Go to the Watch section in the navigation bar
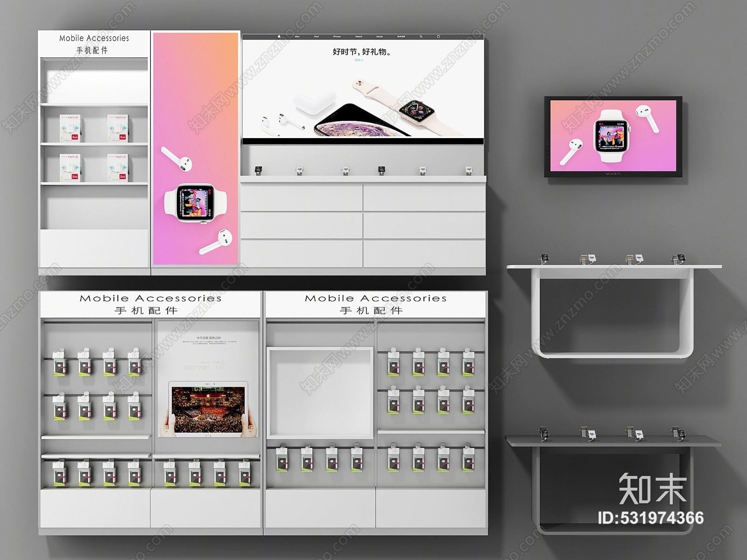The image size is (747, 560). point(359,36)
